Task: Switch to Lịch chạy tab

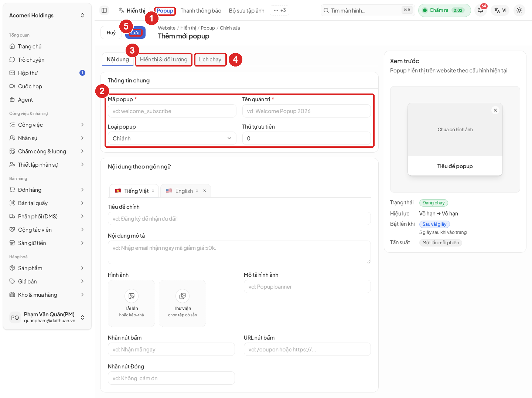Action: (210, 59)
